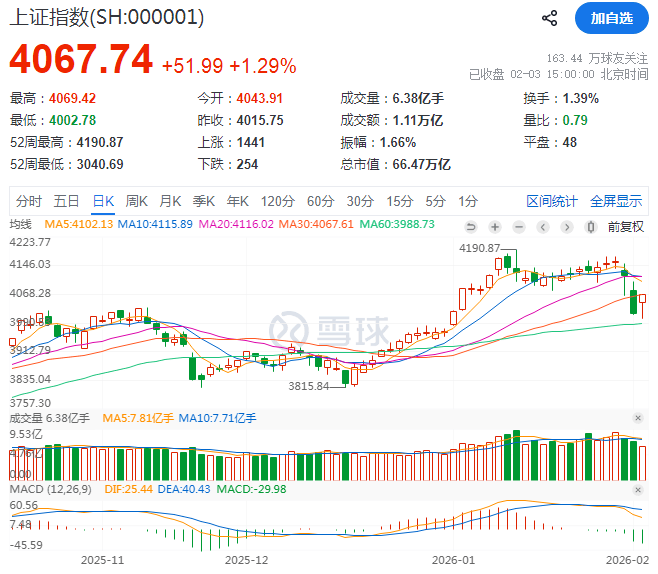This screenshot has width=658, height=574.
Task: Click the small icon at volume panel's right edge
Action: 638,417
